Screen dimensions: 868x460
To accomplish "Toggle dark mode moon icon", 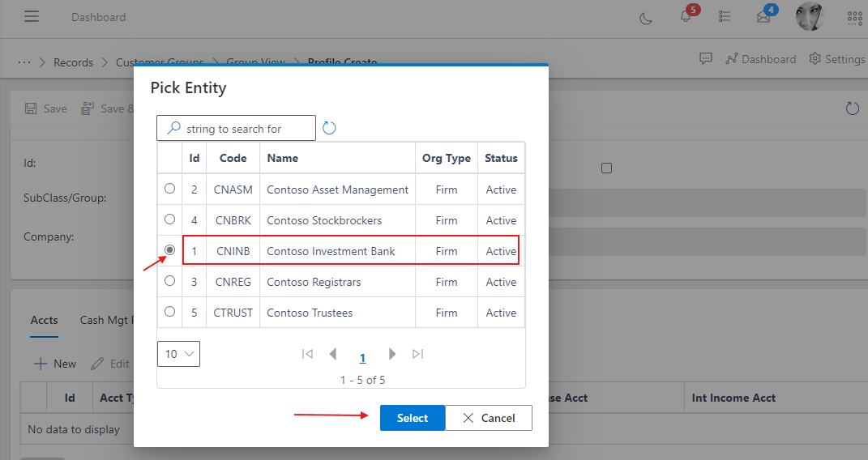I will click(x=646, y=18).
